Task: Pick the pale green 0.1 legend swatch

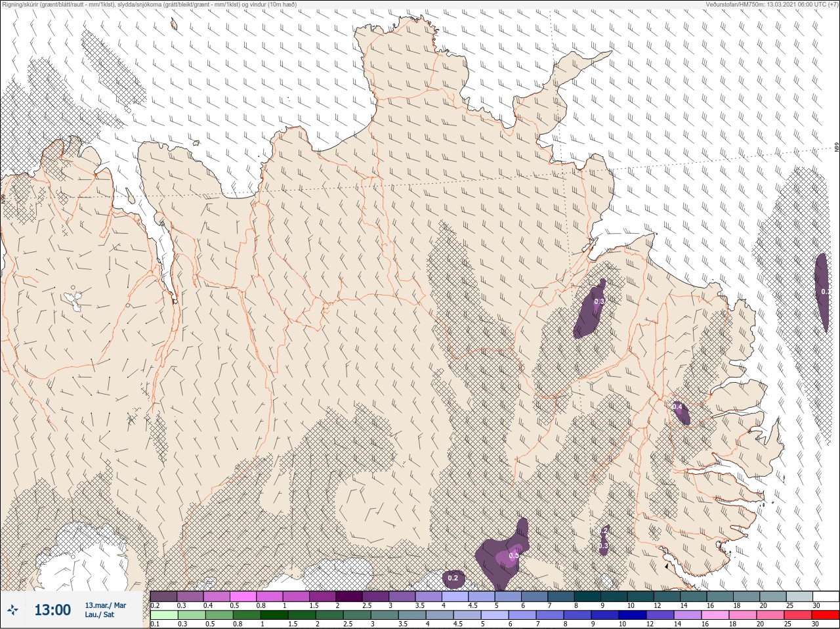Action: (x=164, y=616)
